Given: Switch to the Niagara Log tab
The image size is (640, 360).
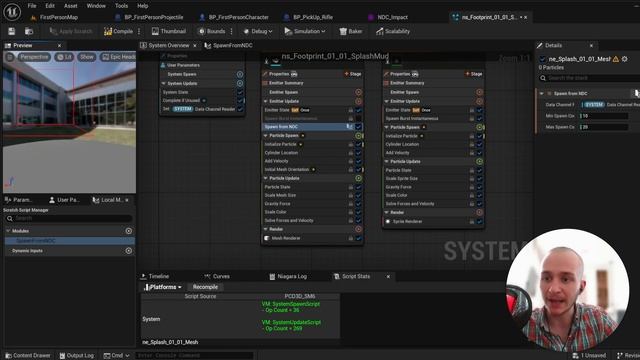Looking at the screenshot, I should (x=288, y=276).
